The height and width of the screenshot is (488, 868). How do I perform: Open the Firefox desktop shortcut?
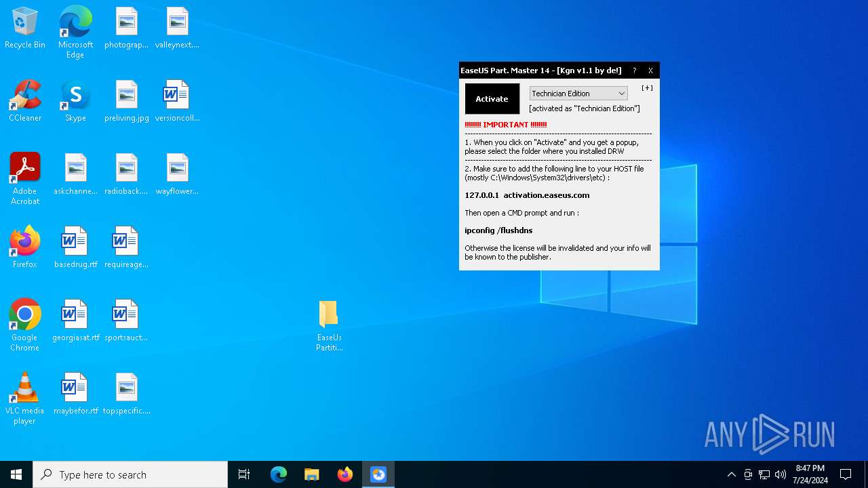[x=25, y=248]
